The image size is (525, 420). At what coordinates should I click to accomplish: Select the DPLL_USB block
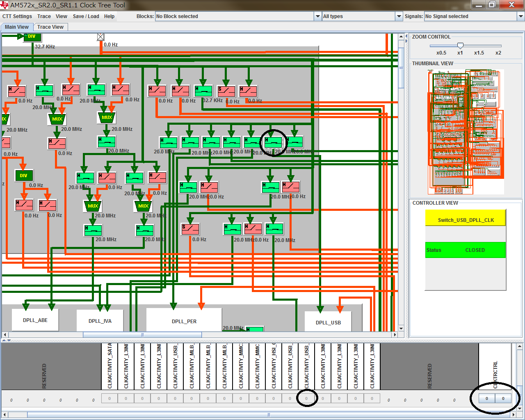[x=328, y=322]
